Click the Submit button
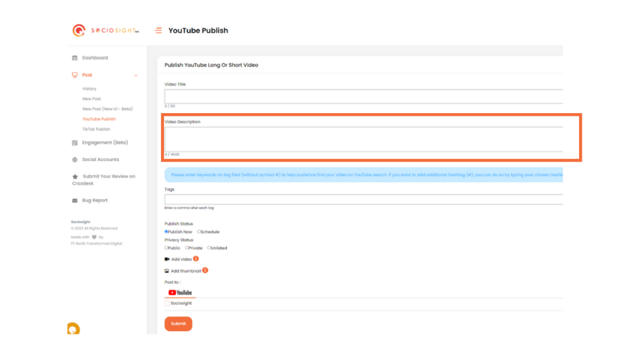Viewport: 644px width, 362px height. pos(178,324)
